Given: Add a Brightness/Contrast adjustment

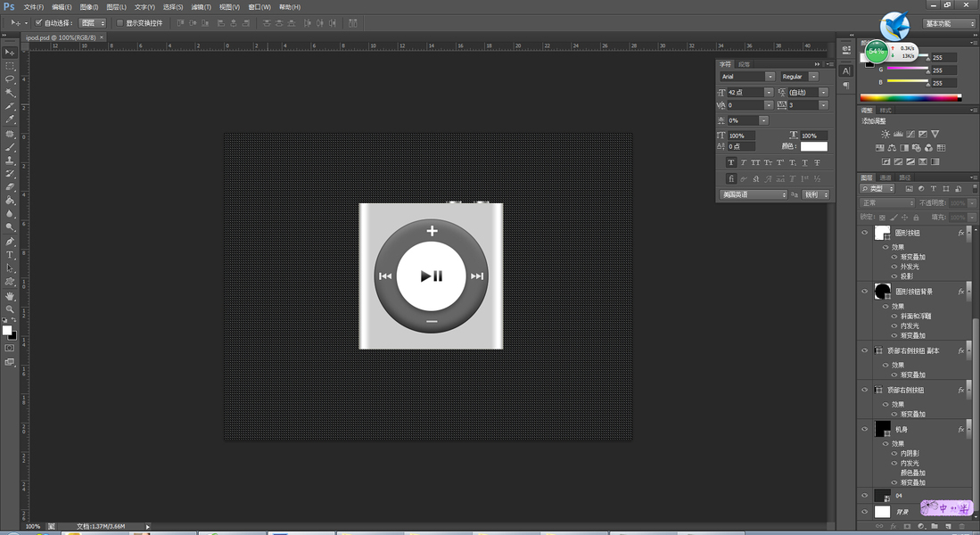Looking at the screenshot, I should [885, 135].
